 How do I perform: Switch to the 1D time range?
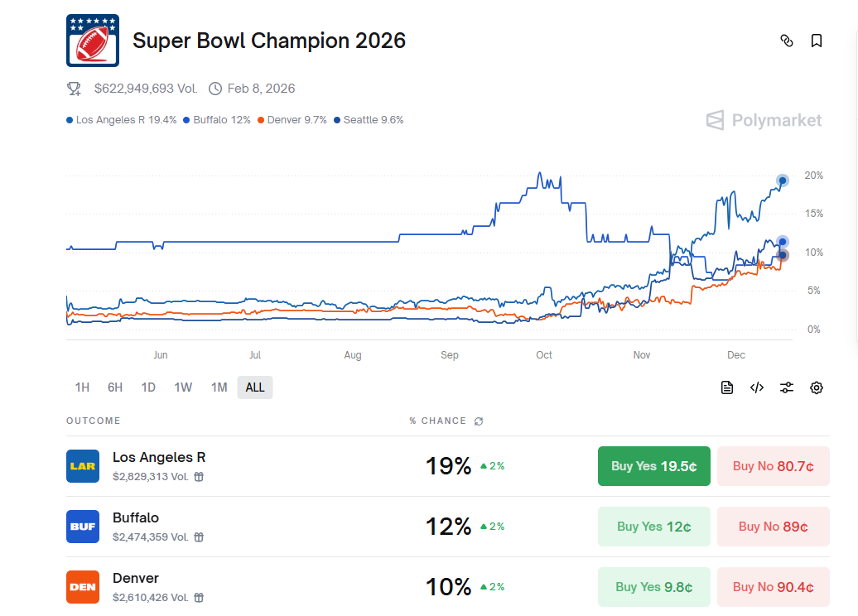(148, 387)
